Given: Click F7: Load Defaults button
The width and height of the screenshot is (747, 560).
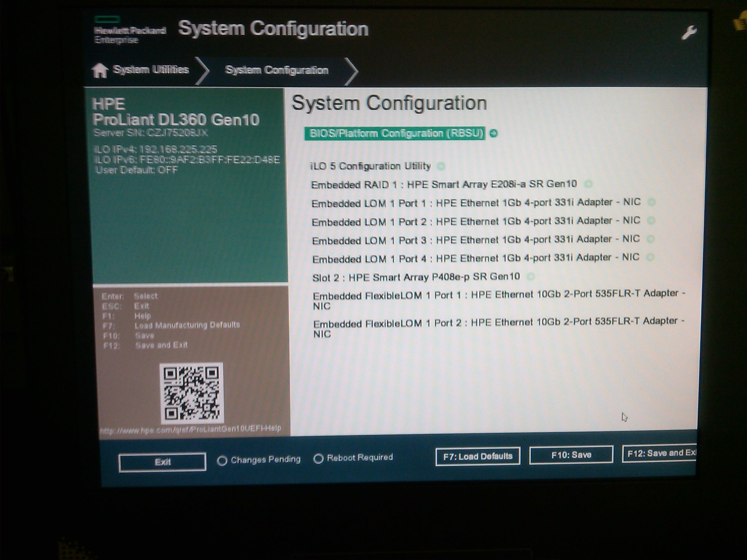Looking at the screenshot, I should tap(478, 456).
